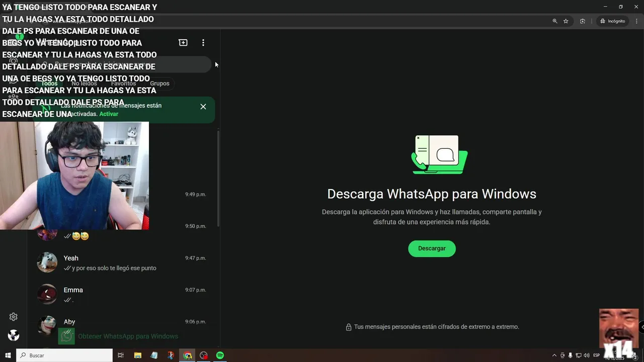Open File Explorer from the taskbar
This screenshot has height=362, width=644.
(137, 355)
